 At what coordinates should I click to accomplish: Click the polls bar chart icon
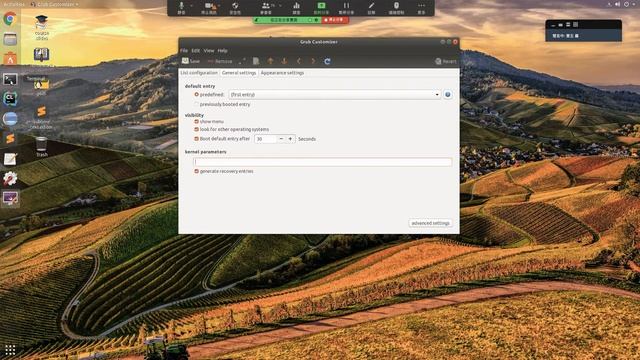297,6
